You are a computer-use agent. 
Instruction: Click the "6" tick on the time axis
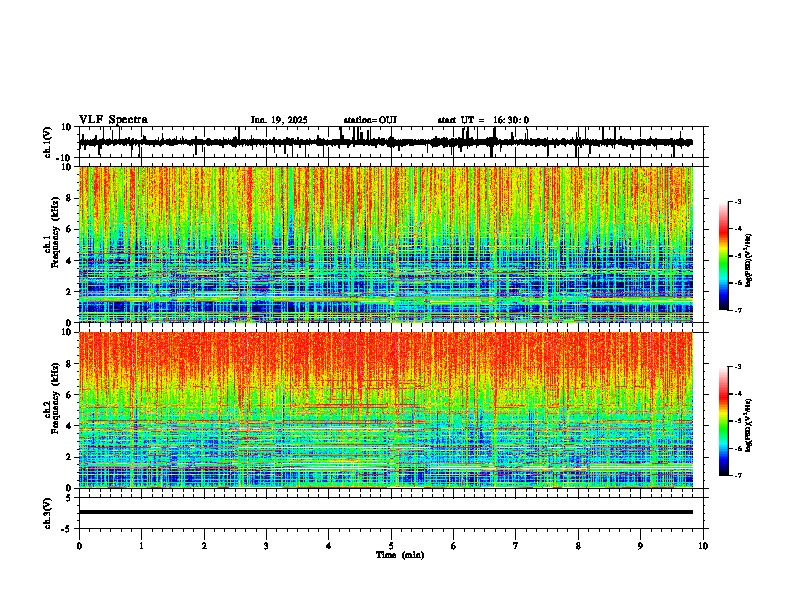click(x=453, y=546)
